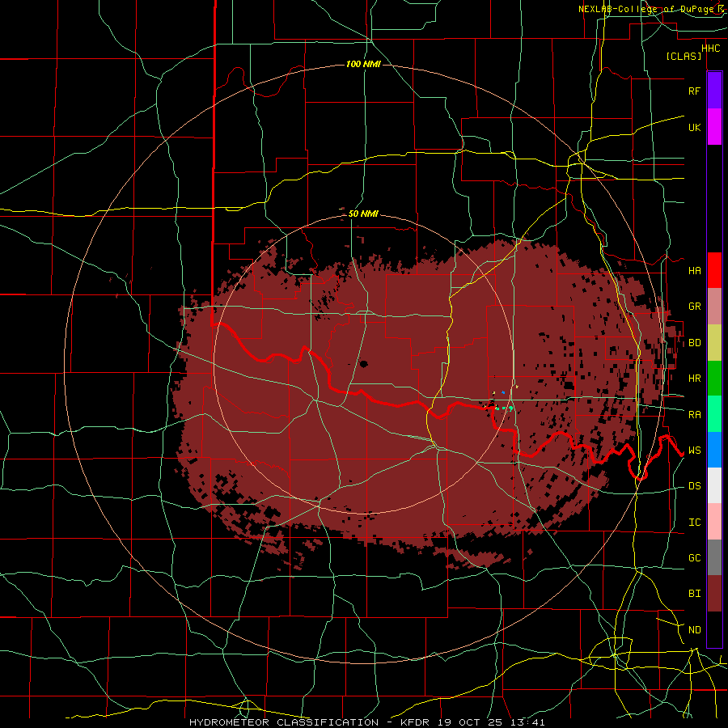
Task: Click the 100 NMI range ring label
Action: coord(363,64)
